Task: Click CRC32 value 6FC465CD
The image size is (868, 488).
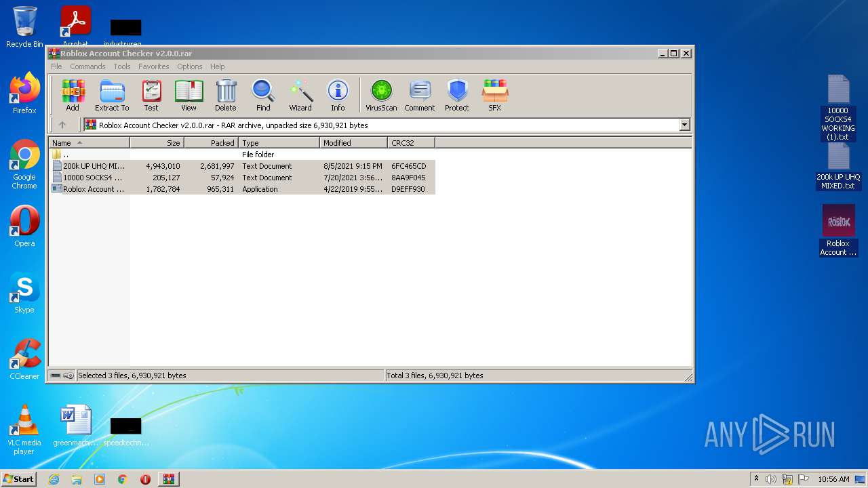Action: click(x=408, y=166)
